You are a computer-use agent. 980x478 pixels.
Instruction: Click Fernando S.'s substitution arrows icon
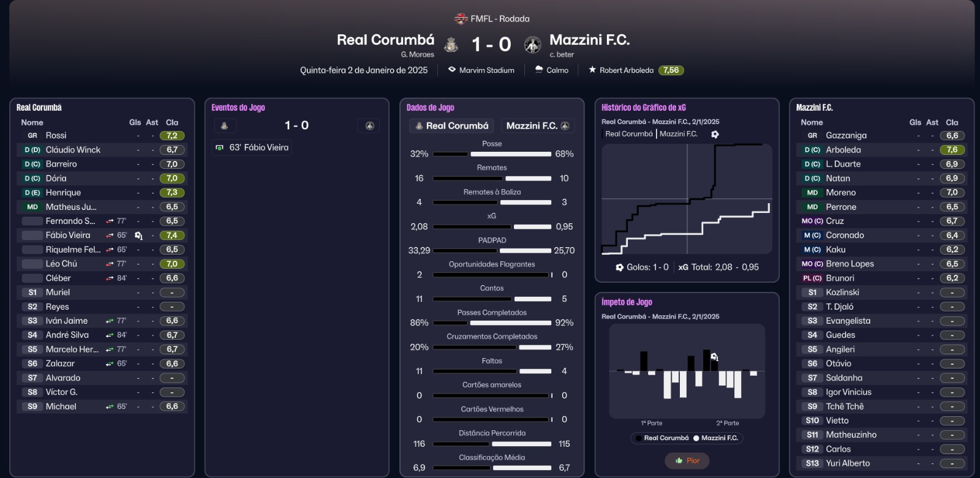(110, 221)
